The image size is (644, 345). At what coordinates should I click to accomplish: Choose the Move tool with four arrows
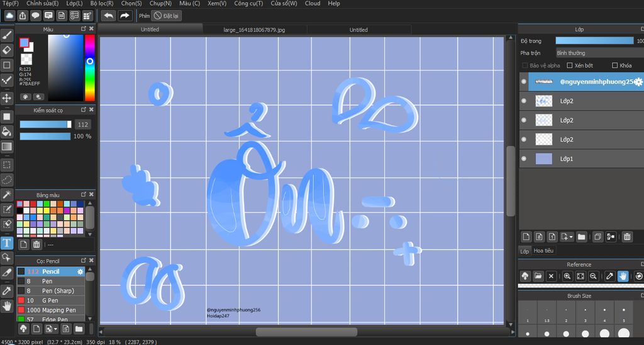point(6,98)
